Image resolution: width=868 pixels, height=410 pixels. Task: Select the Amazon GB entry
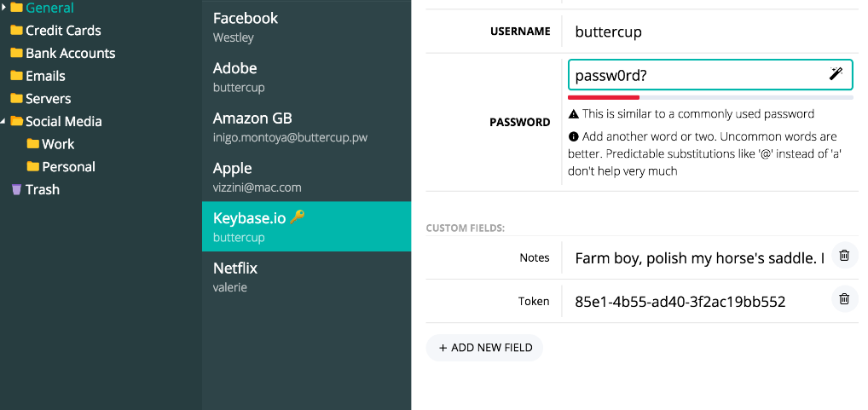pyautogui.click(x=306, y=126)
